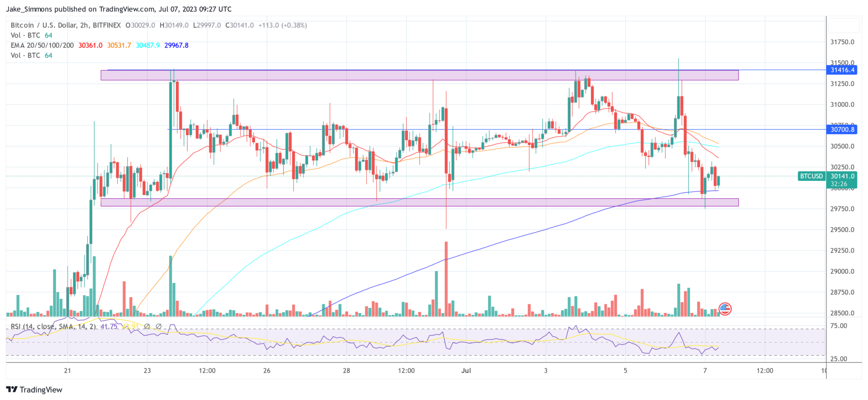Image resolution: width=868 pixels, height=400 pixels.
Task: Click the 29500.0 price axis label
Action: (x=842, y=230)
